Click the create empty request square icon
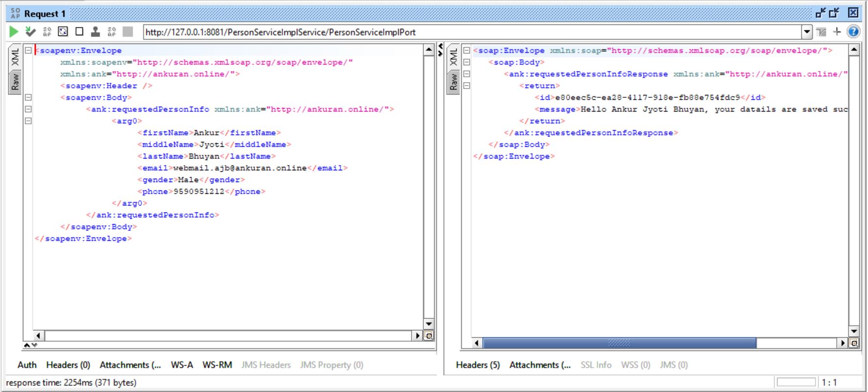 coord(79,32)
